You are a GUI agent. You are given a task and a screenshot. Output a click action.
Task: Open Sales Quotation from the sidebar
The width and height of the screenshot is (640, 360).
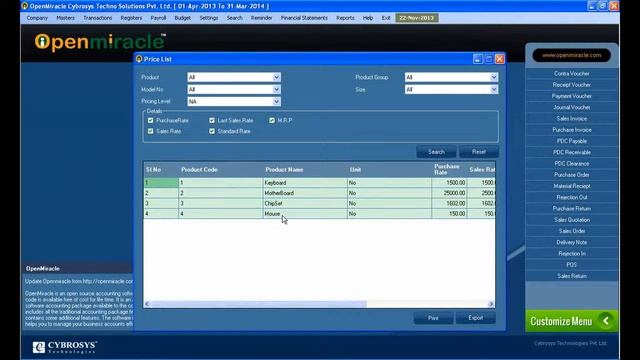[x=571, y=220]
